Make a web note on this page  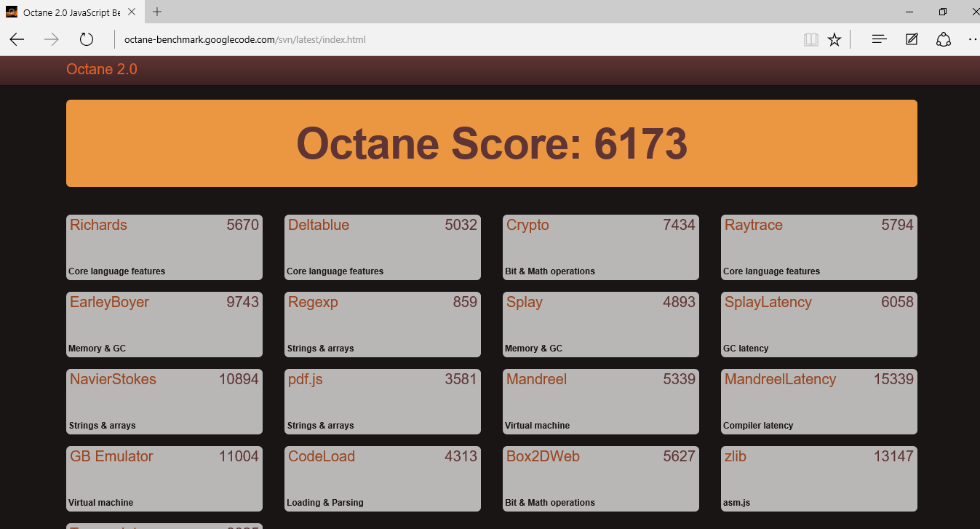click(912, 39)
